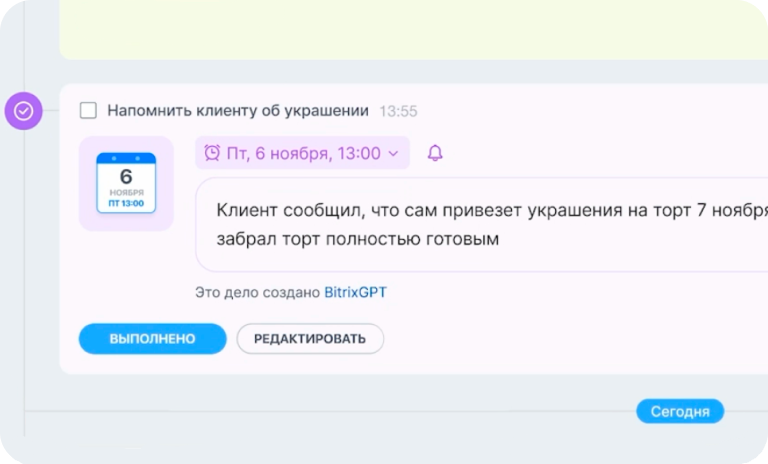Click the large number 6 on the calendar tile
The width and height of the screenshot is (768, 464).
tap(126, 177)
